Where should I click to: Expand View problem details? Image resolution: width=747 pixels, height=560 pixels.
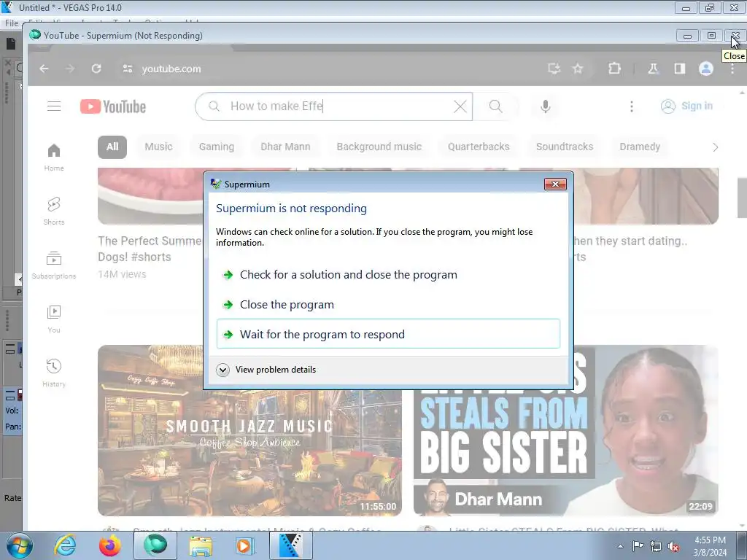coord(266,370)
